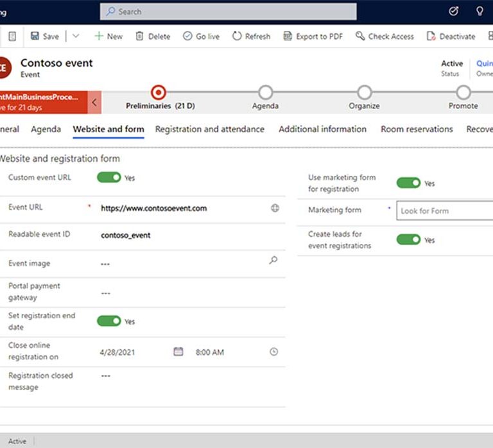Open Event URL globe icon
This screenshot has height=448, width=493.
[275, 208]
